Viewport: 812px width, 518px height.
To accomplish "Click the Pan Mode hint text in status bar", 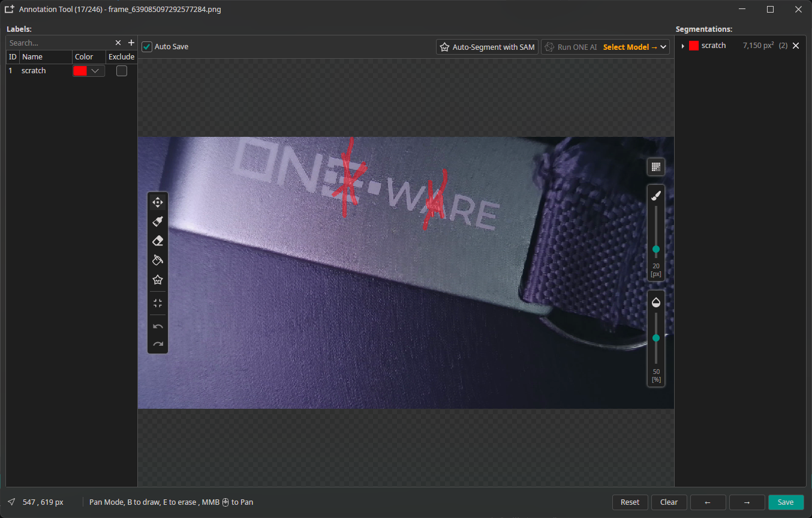I will 171,502.
